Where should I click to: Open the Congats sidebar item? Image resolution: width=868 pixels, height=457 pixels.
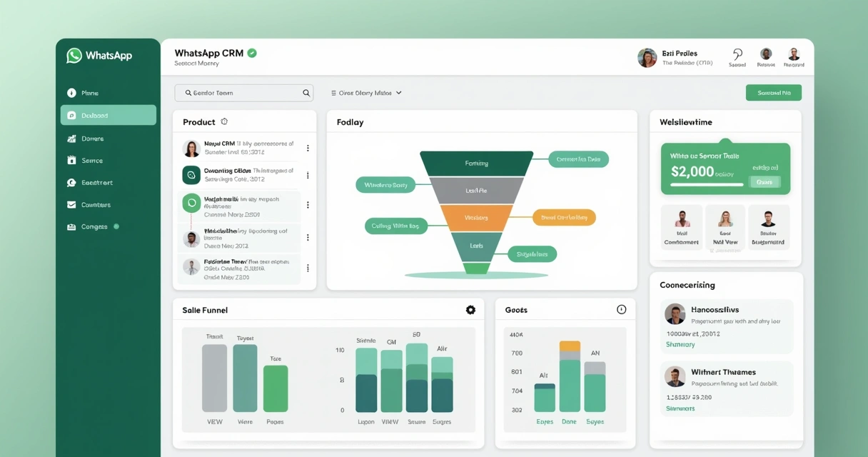click(x=108, y=227)
